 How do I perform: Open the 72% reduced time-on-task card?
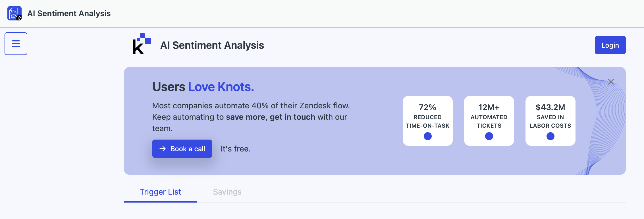[428, 121]
